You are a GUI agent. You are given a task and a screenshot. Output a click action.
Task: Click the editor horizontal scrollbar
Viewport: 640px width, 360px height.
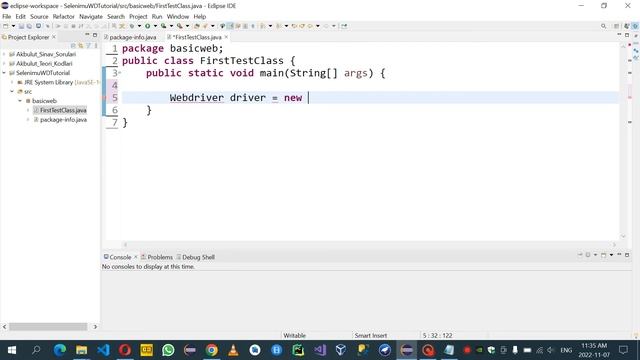(369, 244)
